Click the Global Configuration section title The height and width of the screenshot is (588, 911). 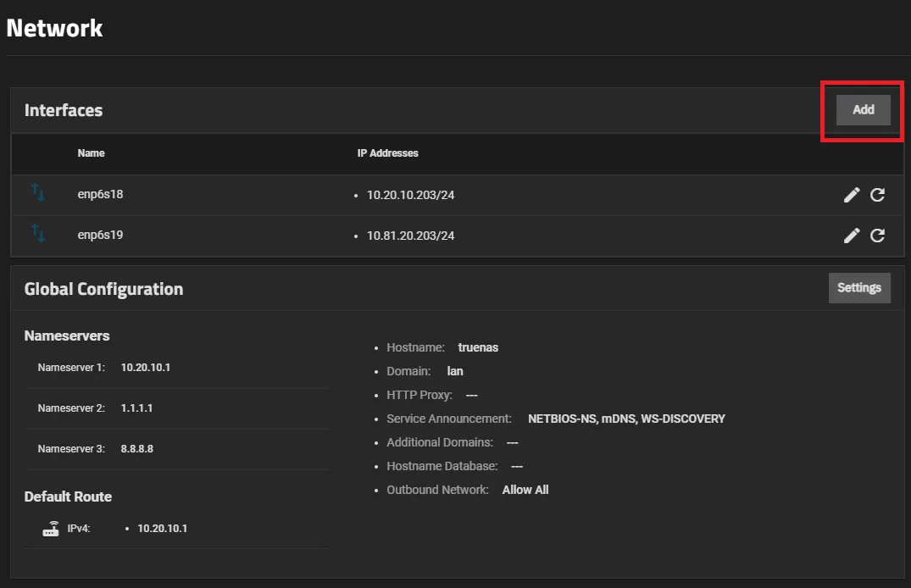tap(103, 288)
